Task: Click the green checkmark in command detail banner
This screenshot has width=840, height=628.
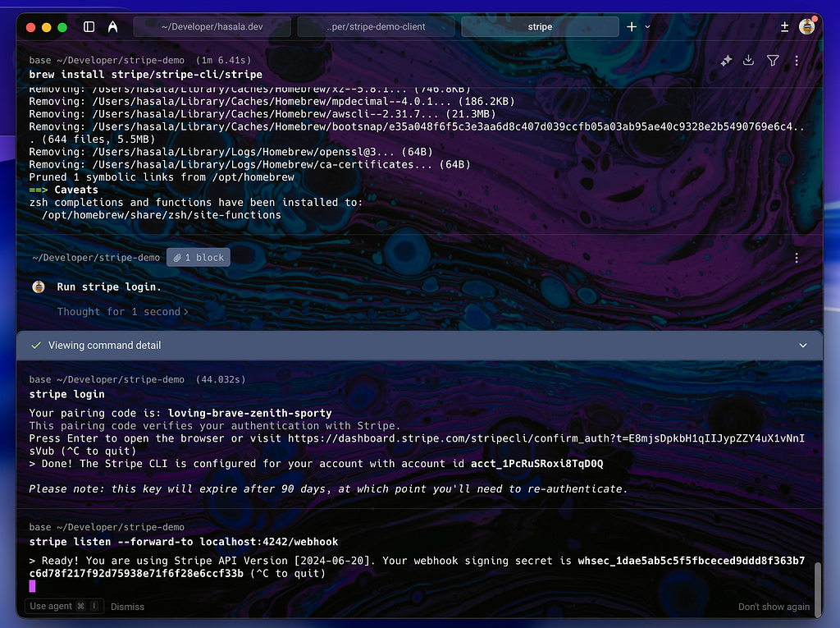Action: pos(36,346)
